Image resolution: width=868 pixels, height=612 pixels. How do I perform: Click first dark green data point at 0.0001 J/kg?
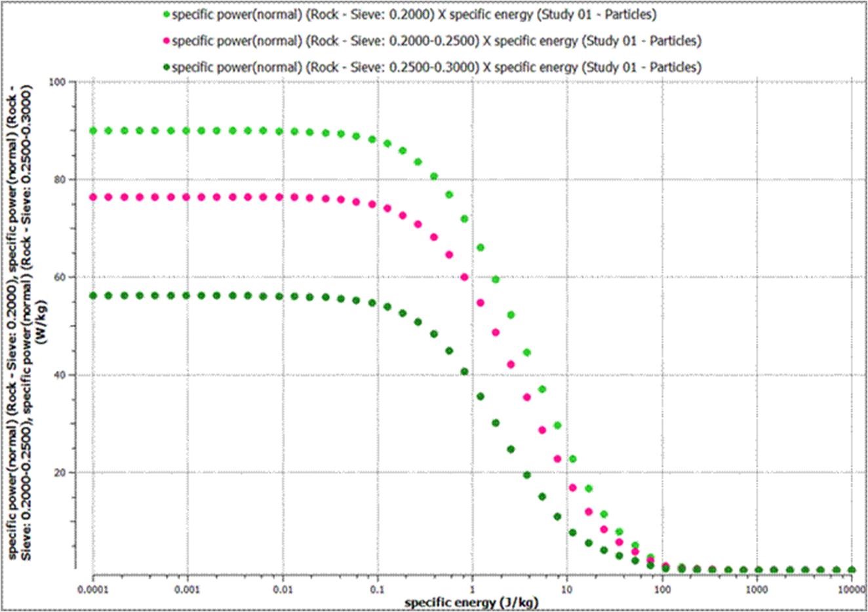[93, 296]
